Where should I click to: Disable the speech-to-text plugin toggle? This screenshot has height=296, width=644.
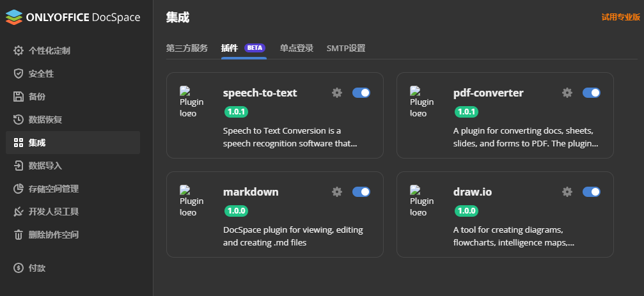pos(361,93)
